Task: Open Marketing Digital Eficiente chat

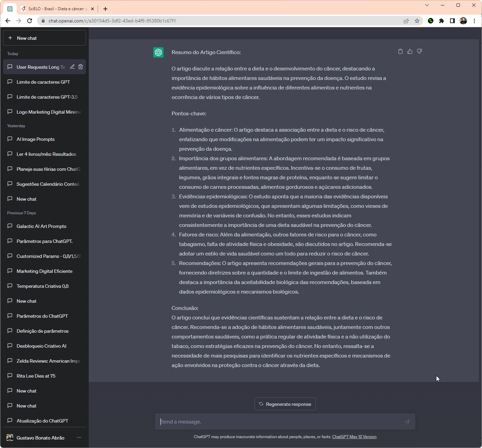Action: [45, 271]
